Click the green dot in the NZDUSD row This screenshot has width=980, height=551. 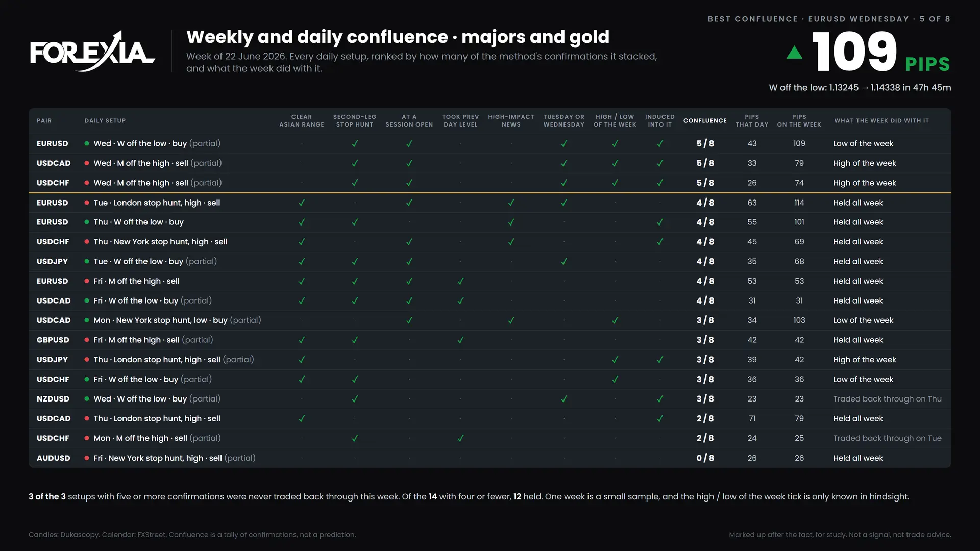coord(87,399)
